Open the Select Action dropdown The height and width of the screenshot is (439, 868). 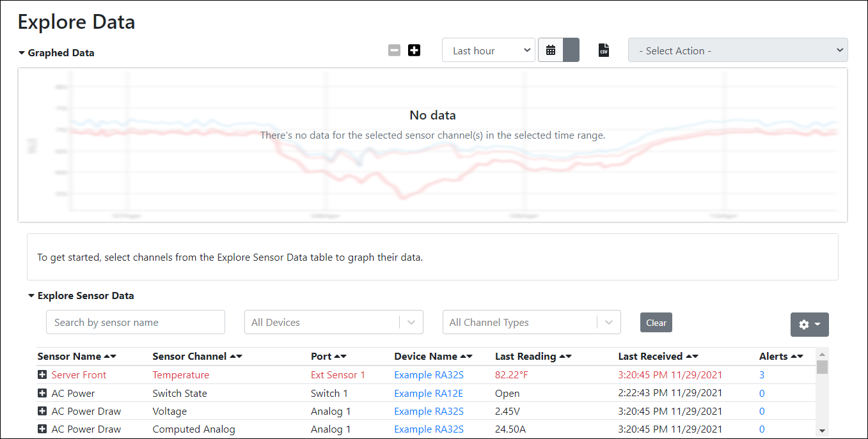click(x=738, y=50)
